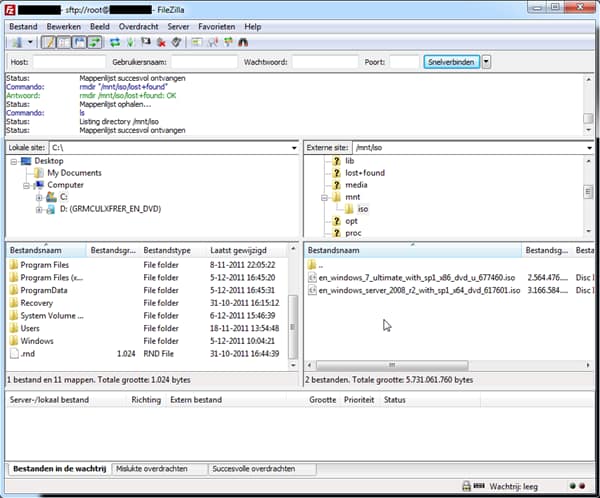Open the Site Manager icon
This screenshot has height=498, width=600.
(16, 42)
